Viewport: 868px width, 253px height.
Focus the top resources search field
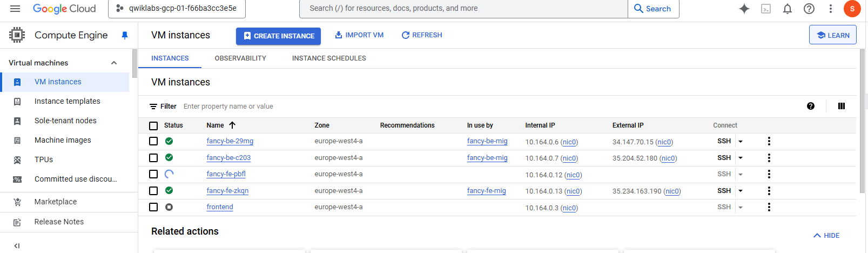coord(463,9)
